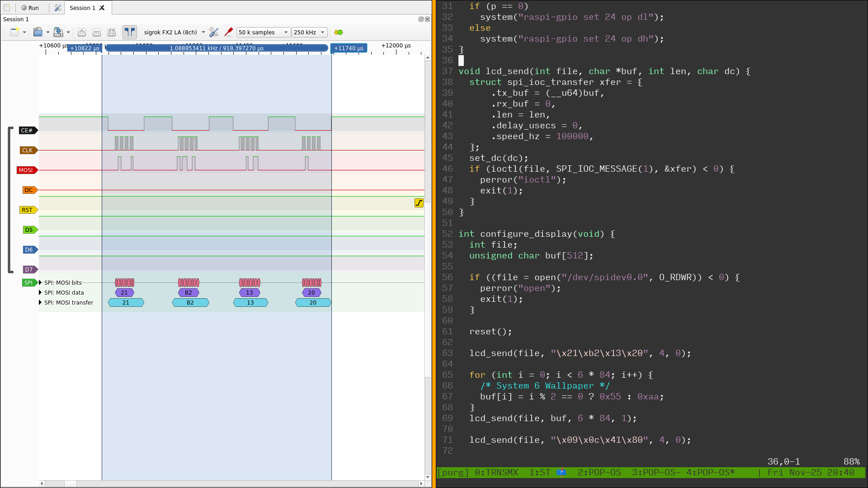Click the save capture icon

click(58, 32)
